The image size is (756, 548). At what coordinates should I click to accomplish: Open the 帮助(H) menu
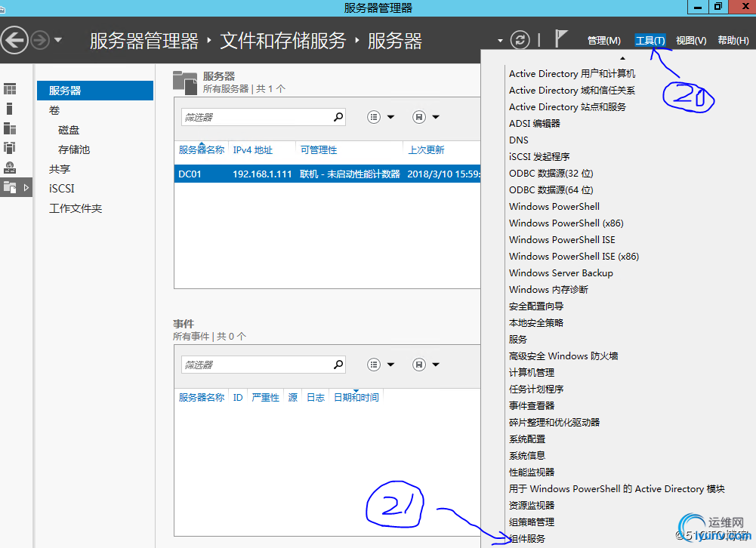point(733,41)
